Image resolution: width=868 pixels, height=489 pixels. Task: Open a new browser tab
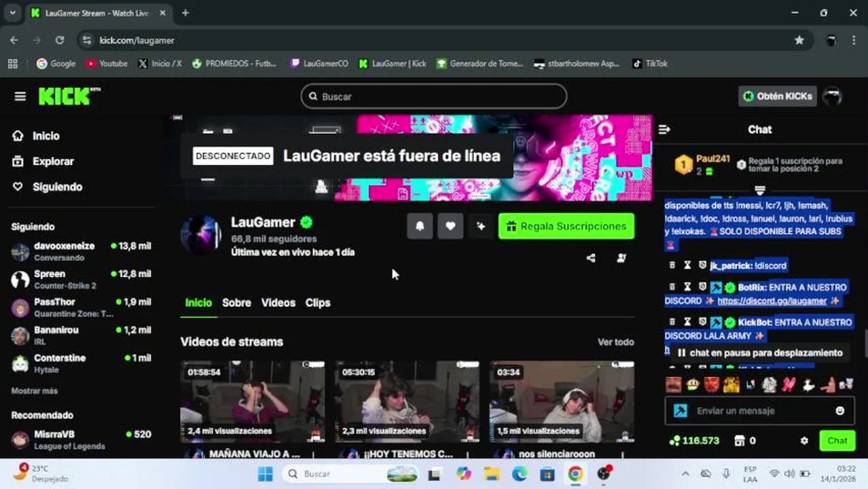pos(185,13)
